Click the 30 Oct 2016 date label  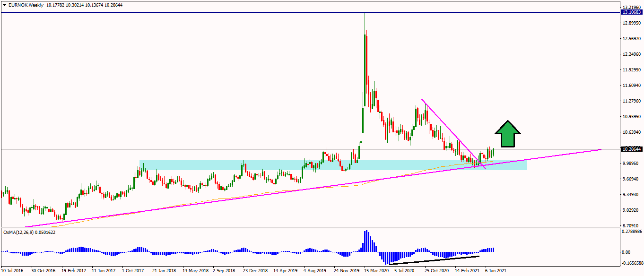tap(43, 271)
